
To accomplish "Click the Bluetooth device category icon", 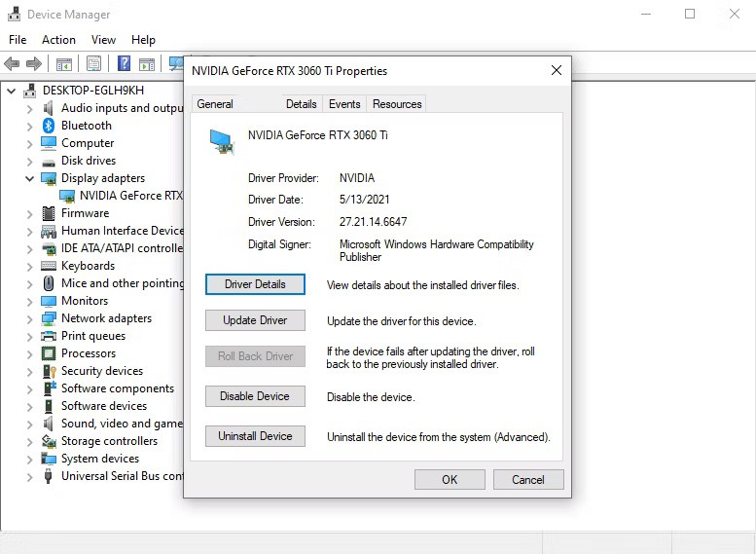I will click(49, 126).
